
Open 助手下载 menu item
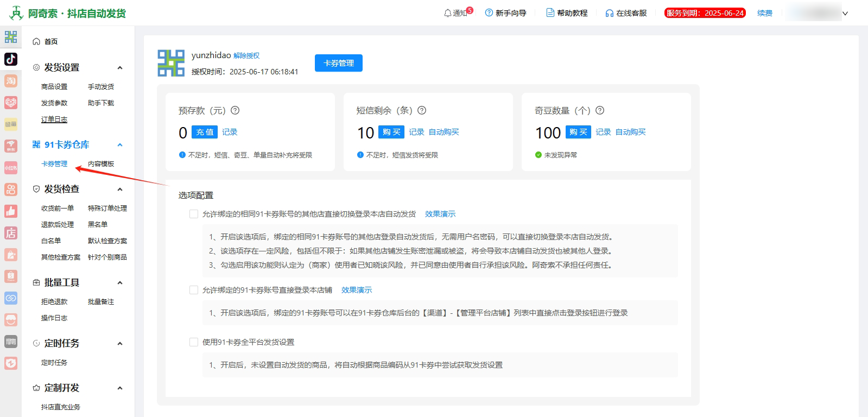coord(101,103)
